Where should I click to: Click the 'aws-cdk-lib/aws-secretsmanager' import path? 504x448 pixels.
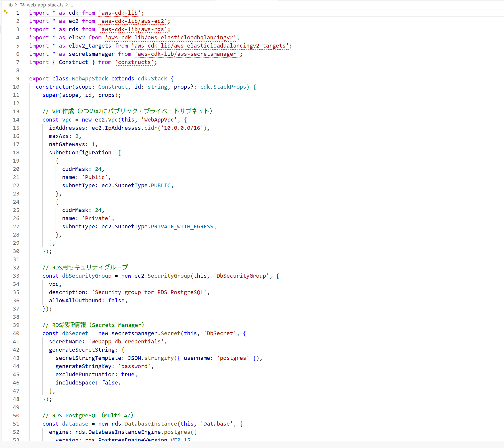click(x=187, y=54)
